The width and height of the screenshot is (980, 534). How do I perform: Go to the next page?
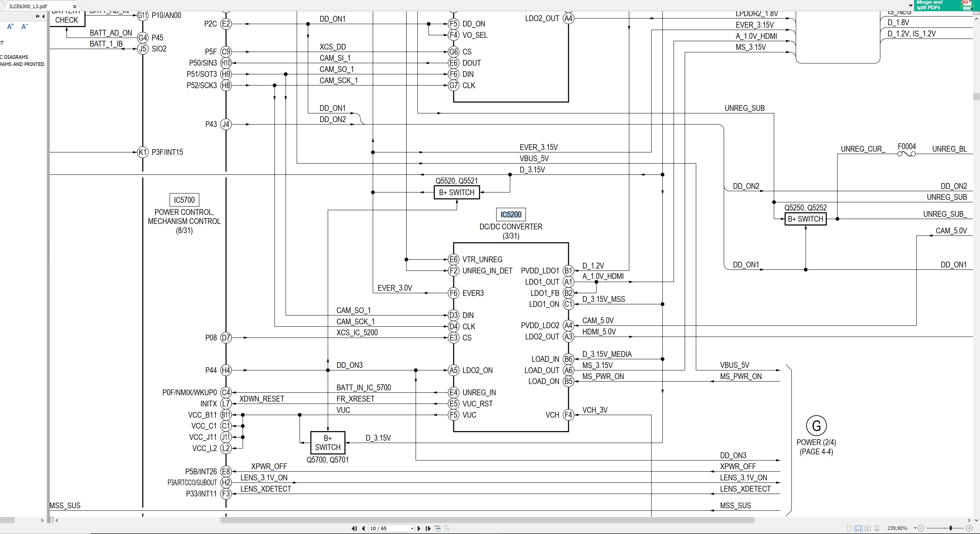coord(419,528)
